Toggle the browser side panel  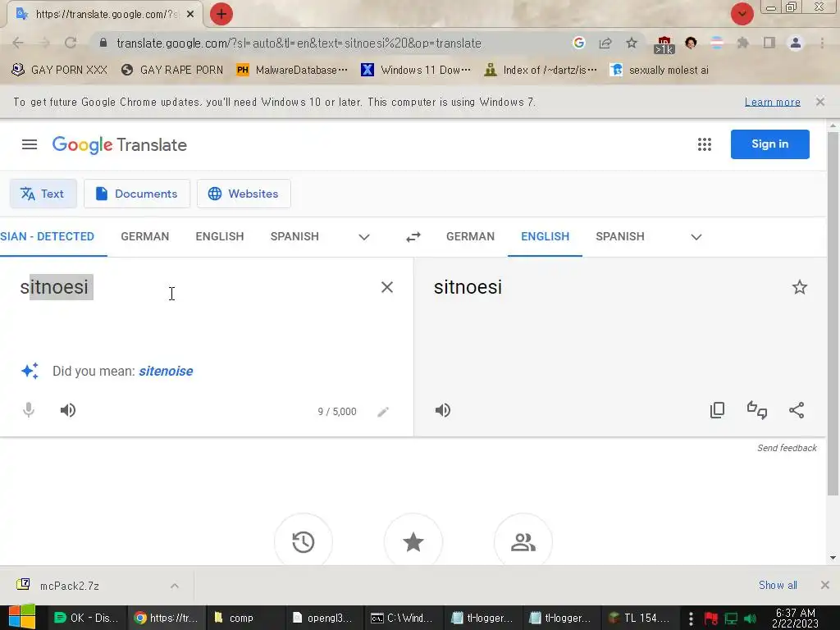click(x=769, y=43)
